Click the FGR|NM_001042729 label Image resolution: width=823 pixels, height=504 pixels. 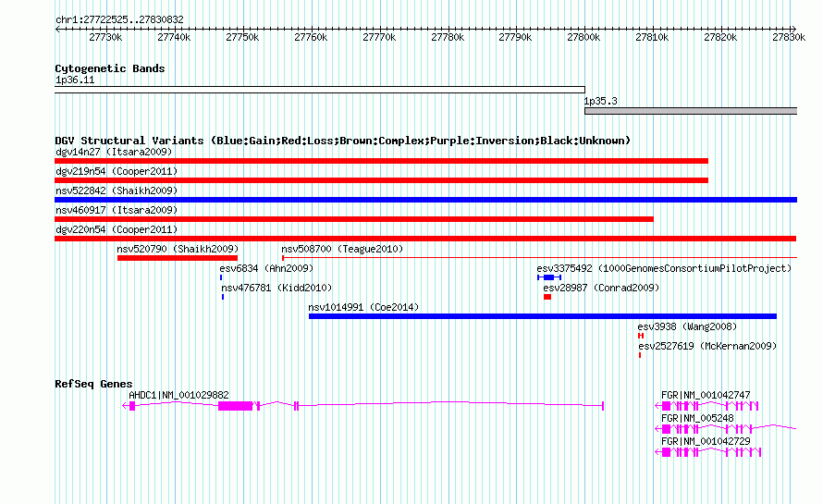[x=706, y=441]
